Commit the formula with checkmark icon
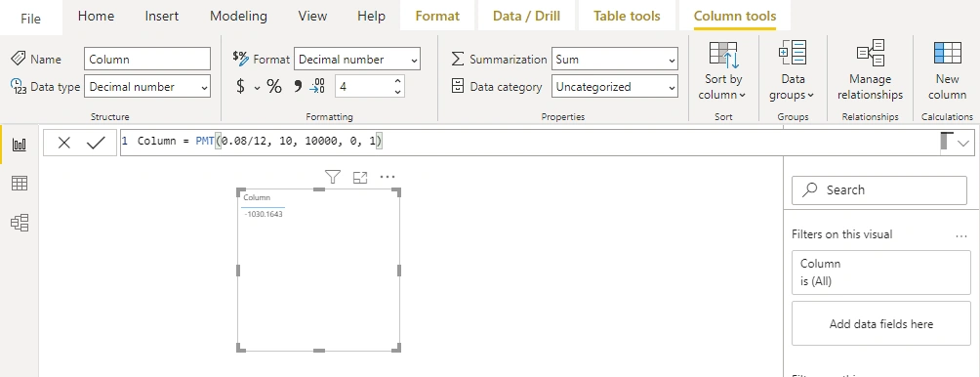980x377 pixels. pyautogui.click(x=96, y=144)
